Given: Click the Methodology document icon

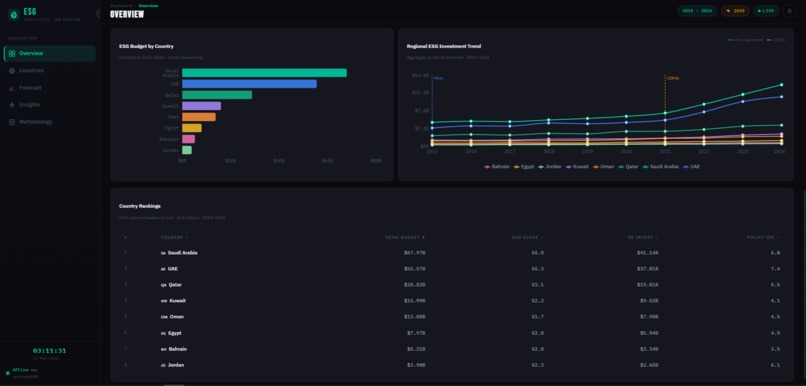Looking at the screenshot, I should point(12,122).
